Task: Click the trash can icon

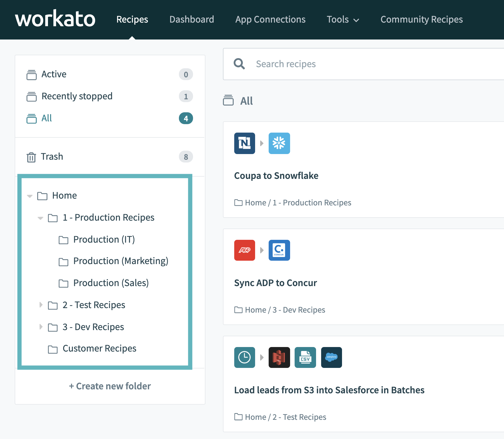Action: [x=31, y=157]
